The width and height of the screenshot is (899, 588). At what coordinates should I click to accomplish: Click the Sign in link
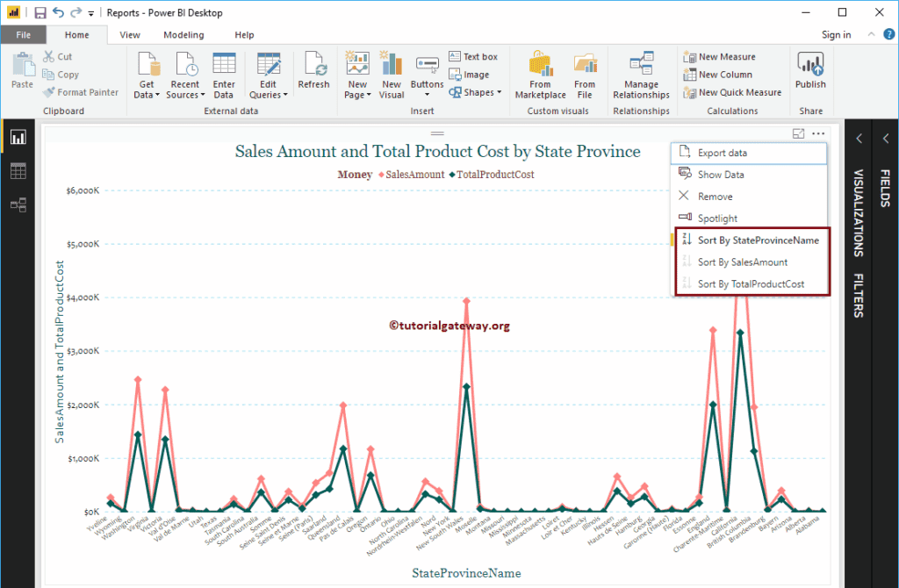click(836, 35)
